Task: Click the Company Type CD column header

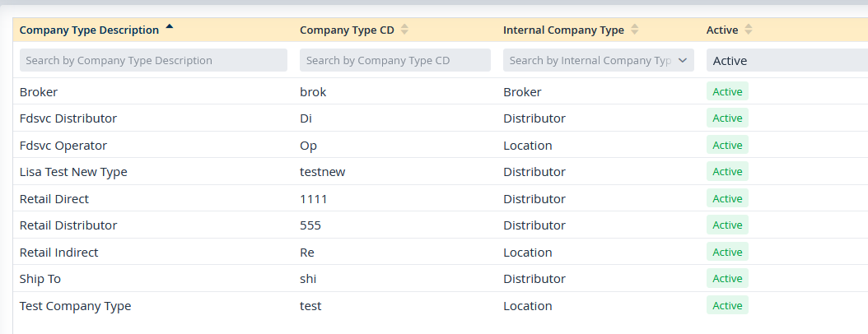Action: pyautogui.click(x=347, y=30)
